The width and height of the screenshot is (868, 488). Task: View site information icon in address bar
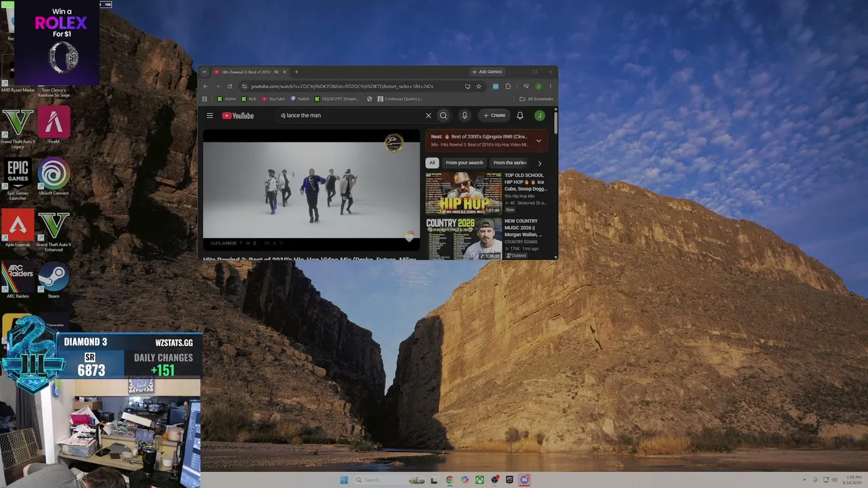click(244, 86)
